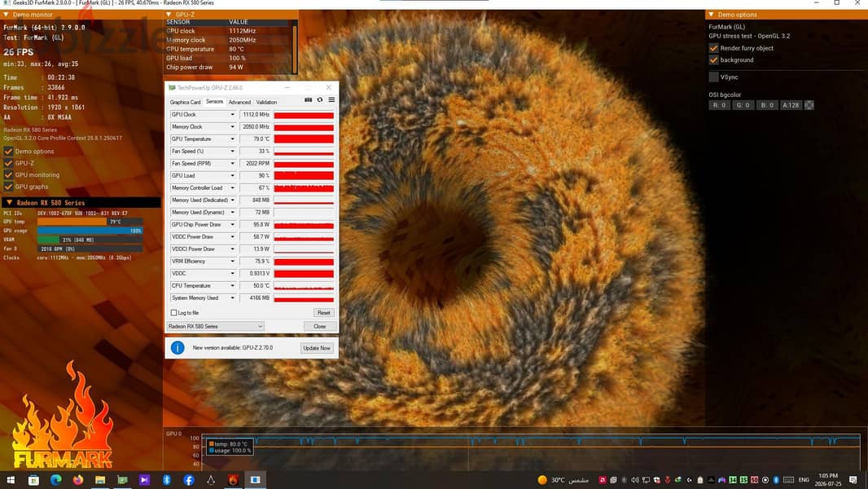Switch to Graphics Card tab

click(185, 103)
